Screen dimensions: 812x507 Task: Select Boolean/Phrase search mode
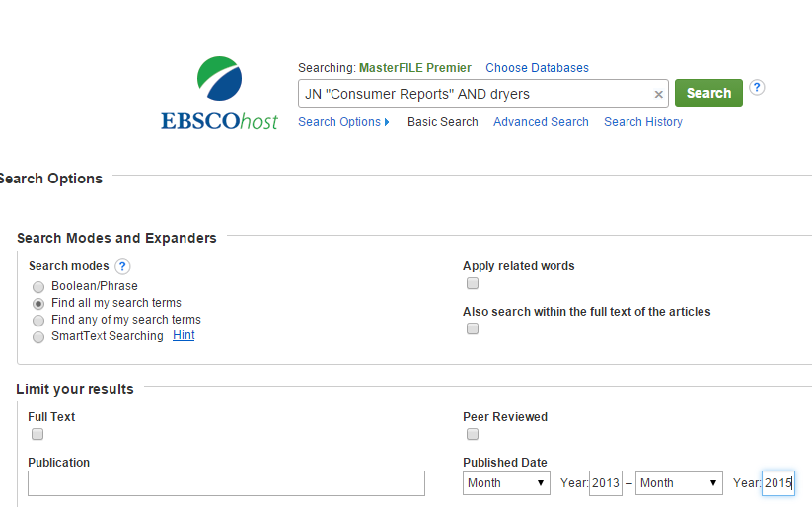(38, 287)
